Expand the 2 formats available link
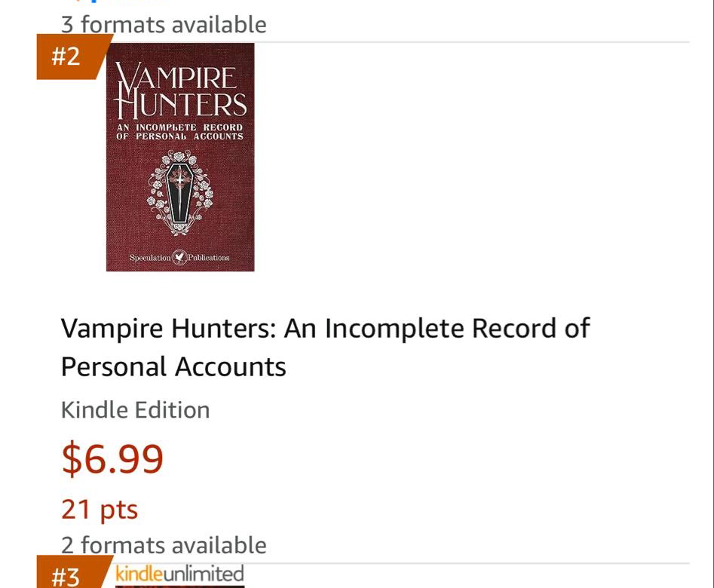714x588 pixels. [x=164, y=544]
